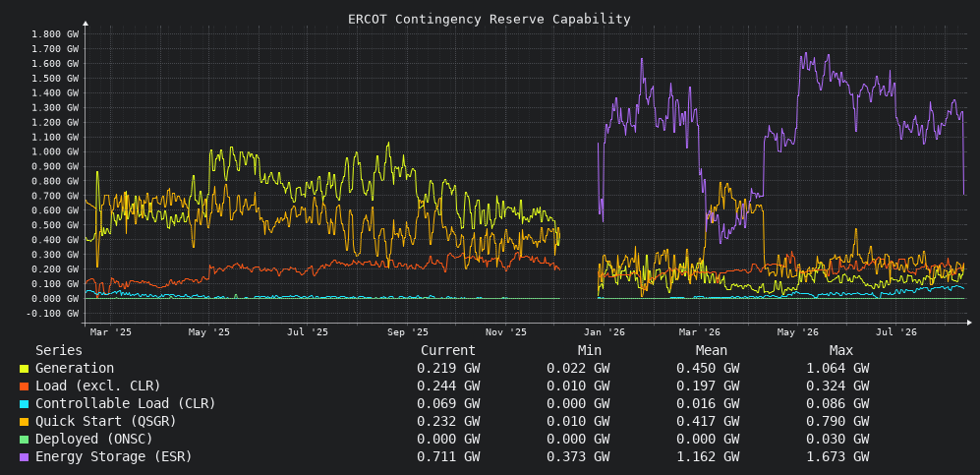Click Energy Storage current value 0.711 GW
980x475 pixels.
point(448,457)
